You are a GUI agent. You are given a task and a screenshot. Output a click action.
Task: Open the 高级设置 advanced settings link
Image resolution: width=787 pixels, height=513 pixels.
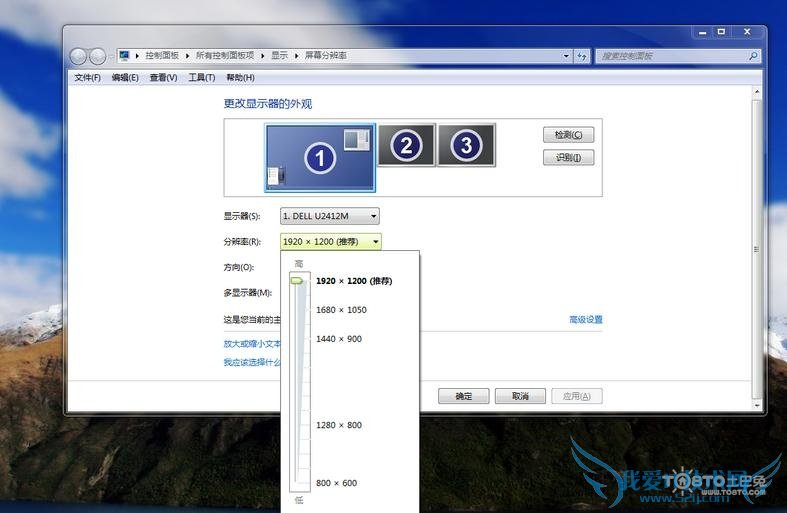pos(586,320)
